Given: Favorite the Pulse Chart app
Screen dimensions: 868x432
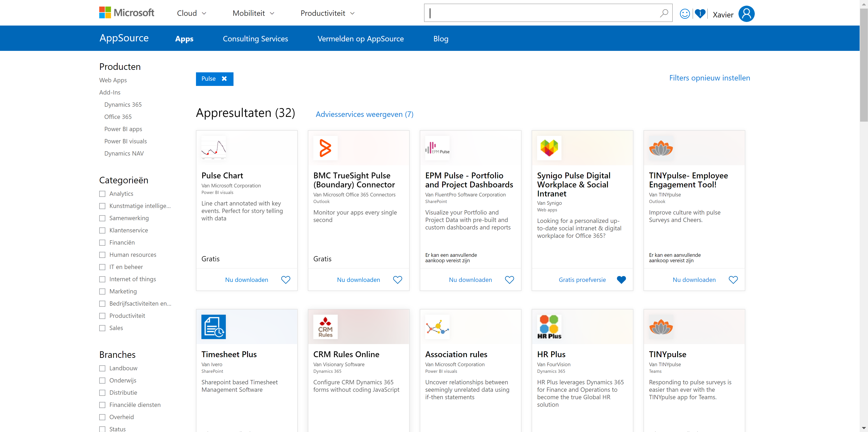Looking at the screenshot, I should pyautogui.click(x=286, y=280).
